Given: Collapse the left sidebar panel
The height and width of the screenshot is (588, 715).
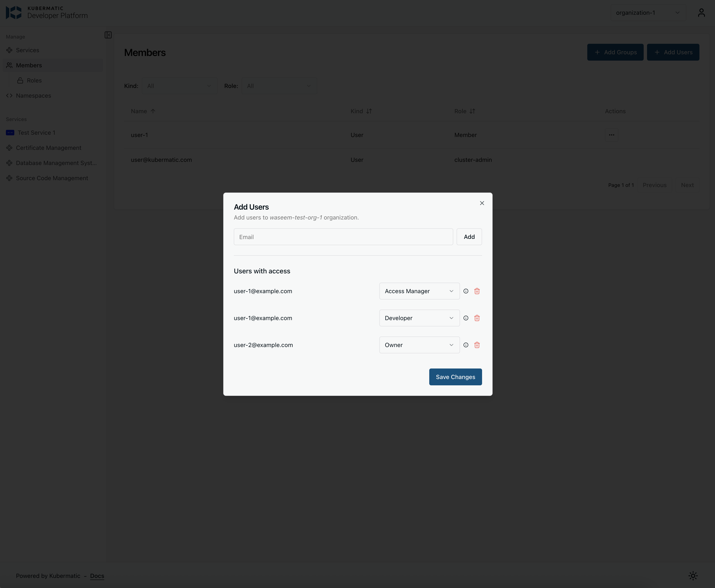Looking at the screenshot, I should (108, 35).
